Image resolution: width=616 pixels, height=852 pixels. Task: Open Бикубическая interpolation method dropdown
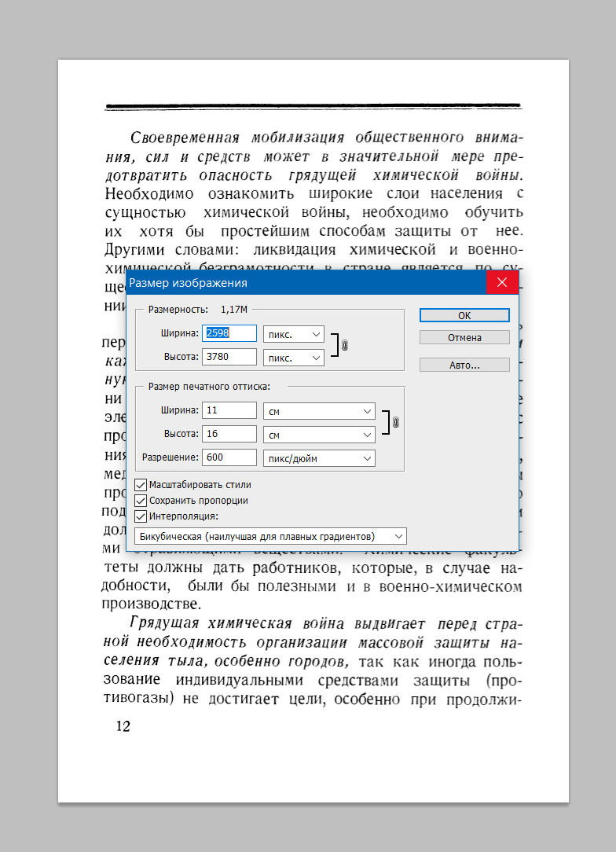[270, 536]
